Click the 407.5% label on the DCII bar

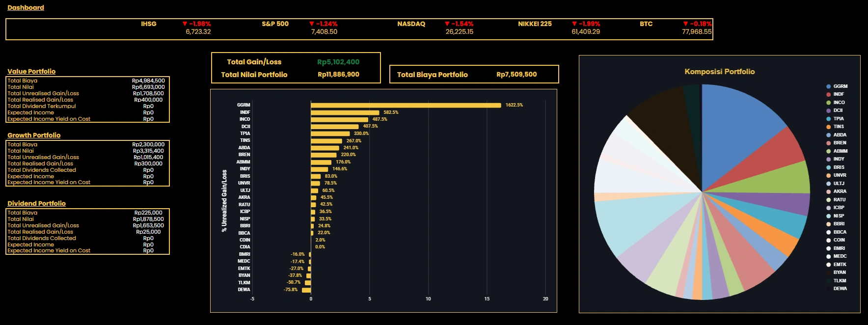coord(370,126)
